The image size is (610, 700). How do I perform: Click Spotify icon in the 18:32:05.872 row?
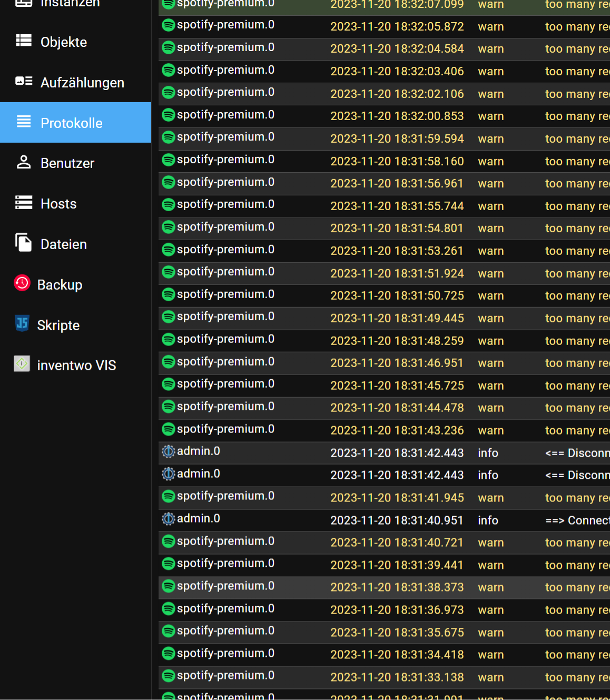click(x=169, y=25)
